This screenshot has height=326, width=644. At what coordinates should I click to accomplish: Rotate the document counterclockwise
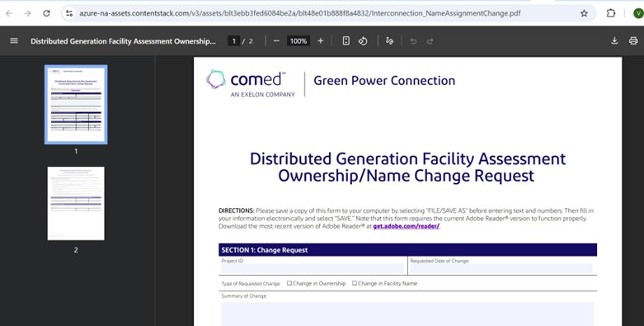363,40
